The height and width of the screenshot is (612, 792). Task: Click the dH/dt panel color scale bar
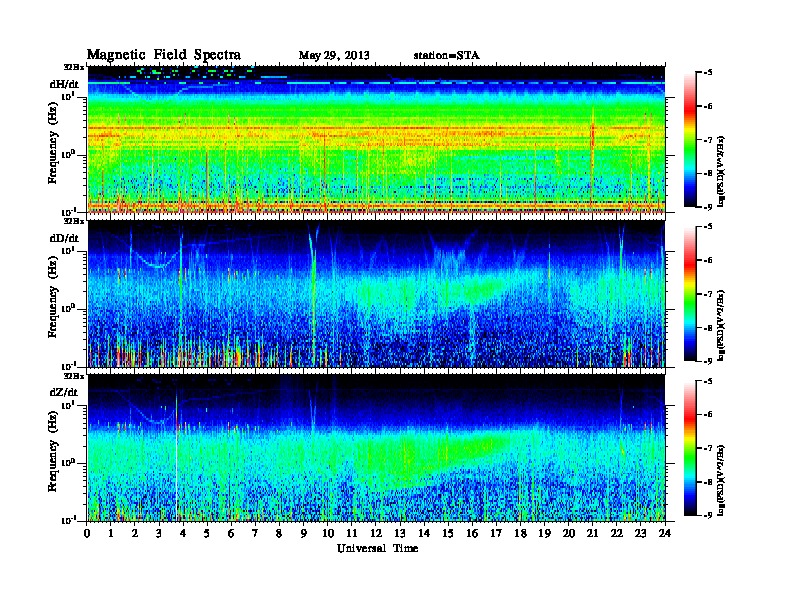click(689, 139)
